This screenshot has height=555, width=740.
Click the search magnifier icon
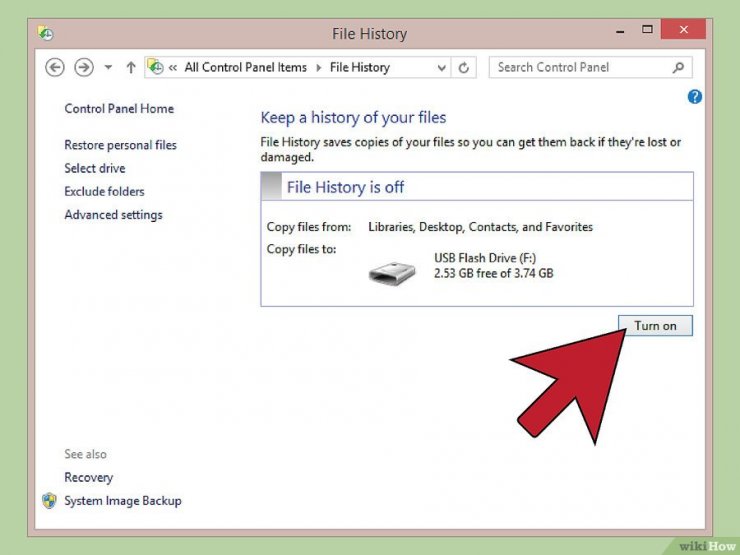(x=678, y=68)
